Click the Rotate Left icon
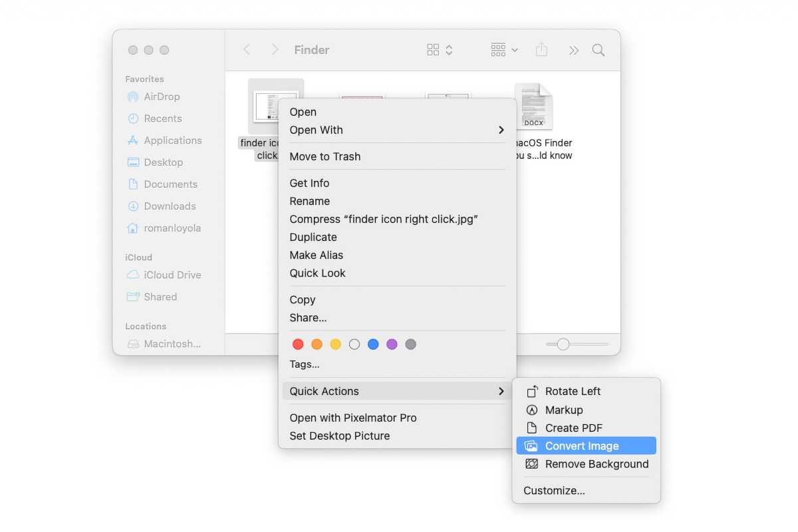The image size is (798, 532). pos(532,391)
